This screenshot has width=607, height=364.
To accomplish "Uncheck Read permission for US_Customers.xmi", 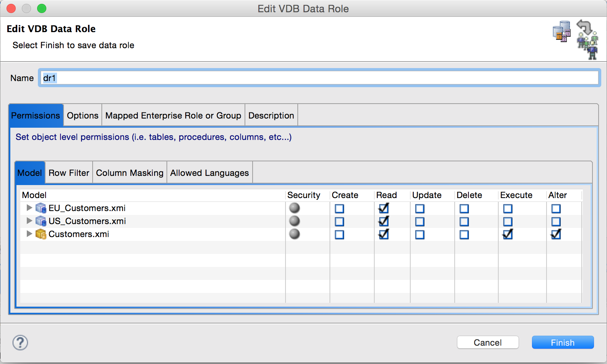I will tap(383, 221).
